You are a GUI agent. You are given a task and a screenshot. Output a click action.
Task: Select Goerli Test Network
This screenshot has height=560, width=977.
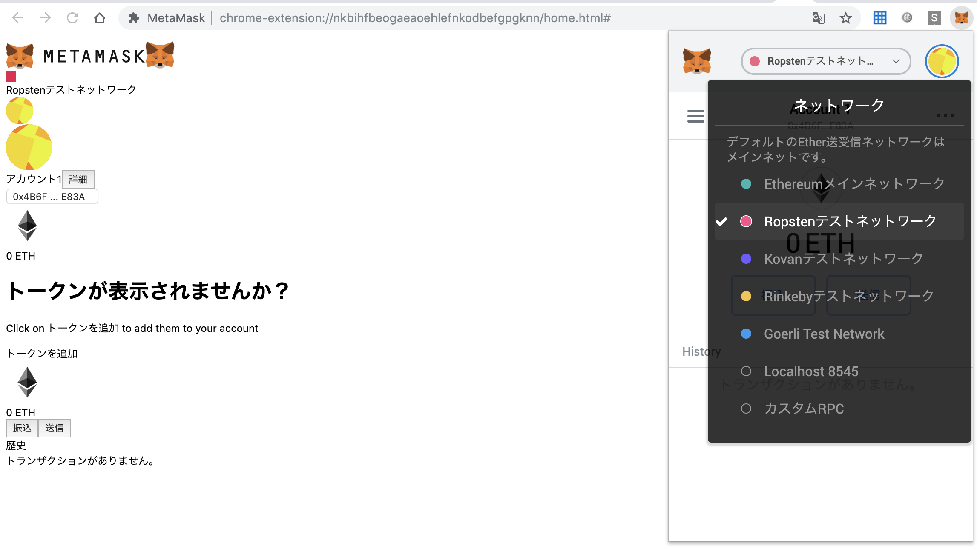click(824, 334)
